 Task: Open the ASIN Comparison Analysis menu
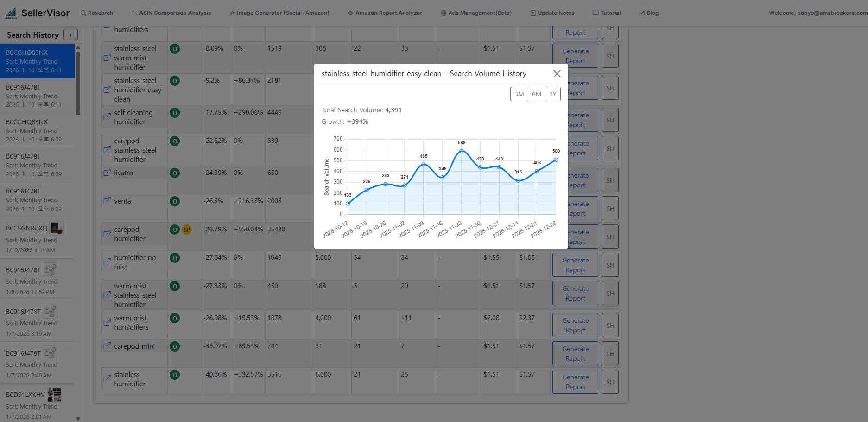click(x=171, y=13)
